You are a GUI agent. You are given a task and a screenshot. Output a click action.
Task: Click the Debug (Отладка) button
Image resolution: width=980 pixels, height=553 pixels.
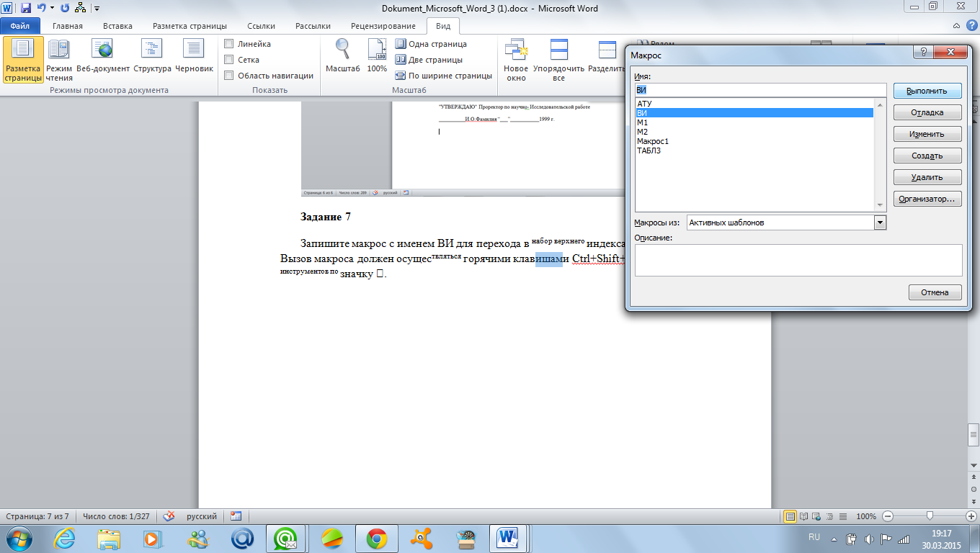pyautogui.click(x=928, y=113)
